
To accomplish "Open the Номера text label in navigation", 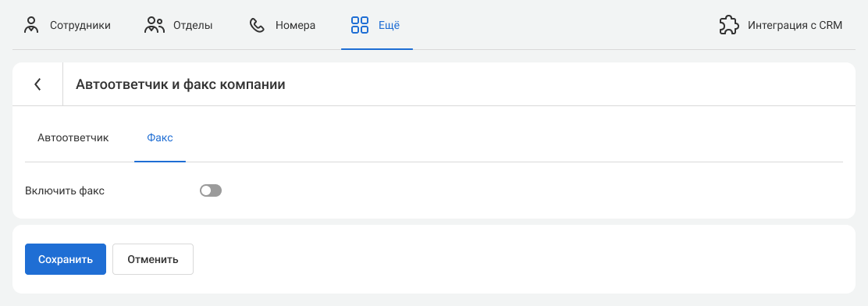I will pyautogui.click(x=296, y=26).
